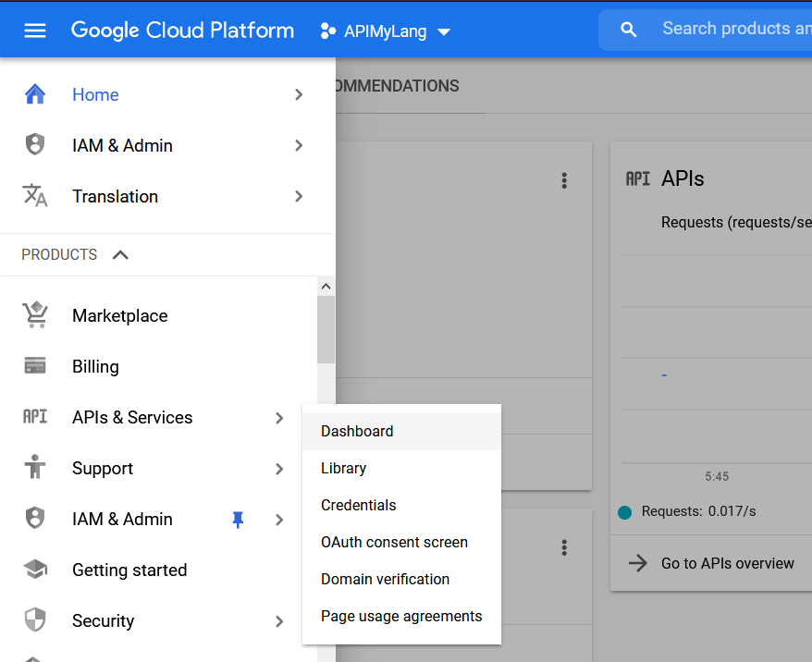Click the 5:45 time label on chart
The width and height of the screenshot is (812, 662).
tap(717, 476)
